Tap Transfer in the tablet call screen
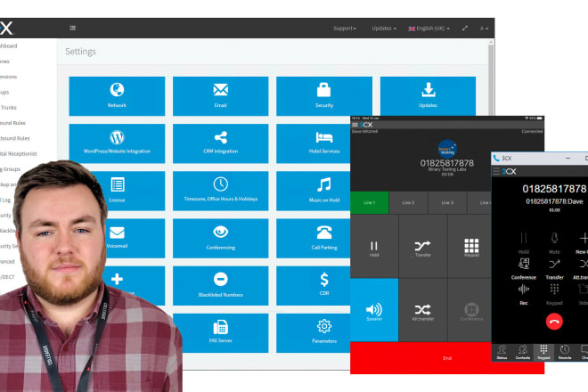 point(422,247)
